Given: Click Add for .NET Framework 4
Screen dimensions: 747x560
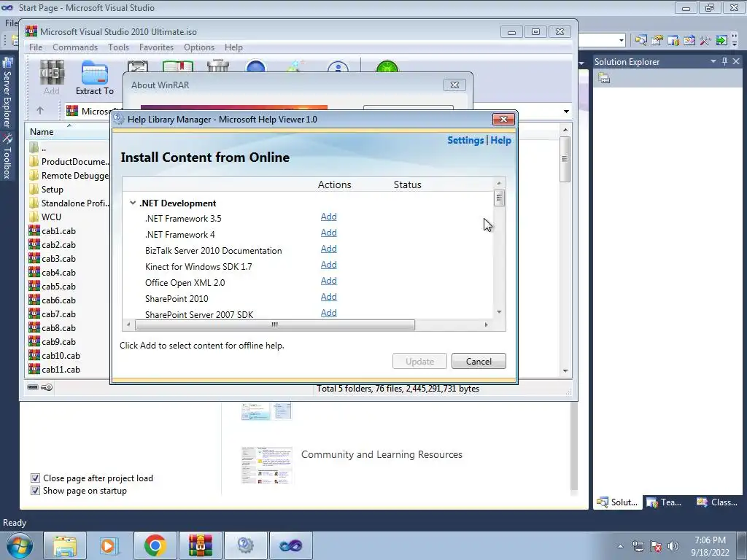Looking at the screenshot, I should click(x=329, y=233).
